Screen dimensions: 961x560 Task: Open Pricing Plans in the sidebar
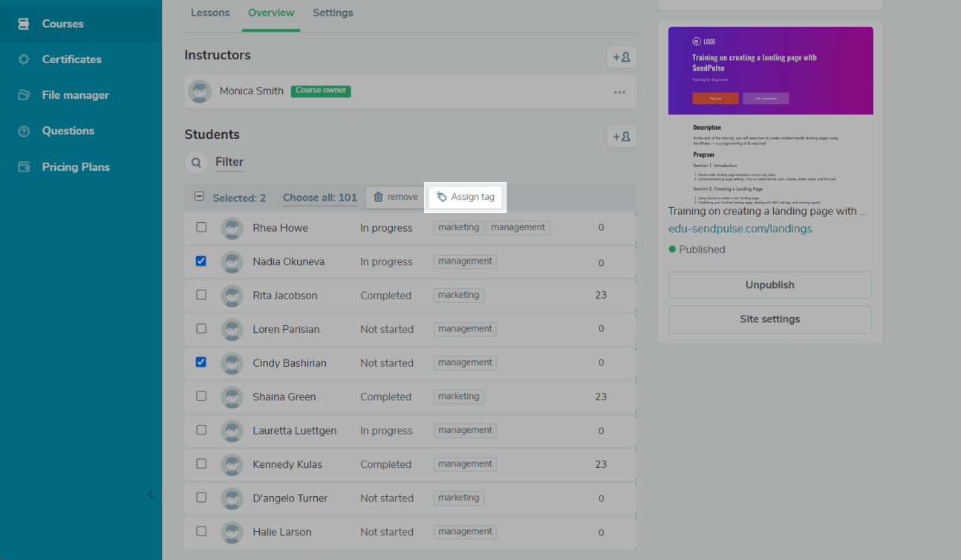tap(76, 167)
